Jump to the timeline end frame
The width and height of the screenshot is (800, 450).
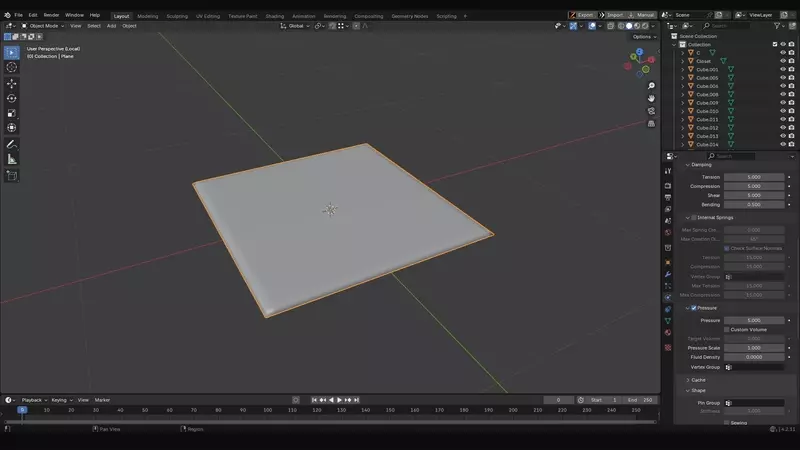357,400
